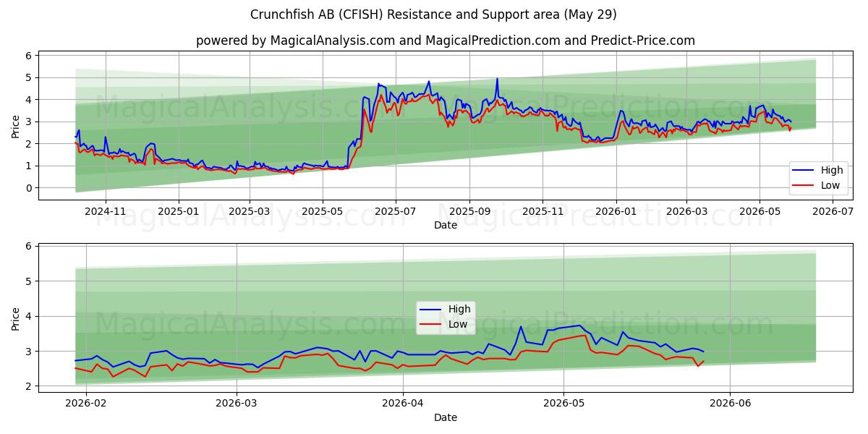The width and height of the screenshot is (868, 434).
Task: Click the 'Price' axis label of upper chart
Action: click(x=16, y=125)
